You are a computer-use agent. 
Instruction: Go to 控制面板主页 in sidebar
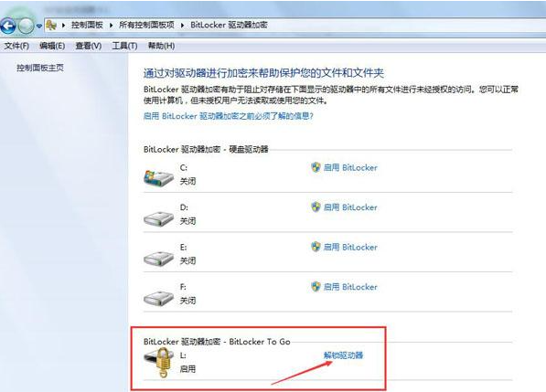(40, 68)
